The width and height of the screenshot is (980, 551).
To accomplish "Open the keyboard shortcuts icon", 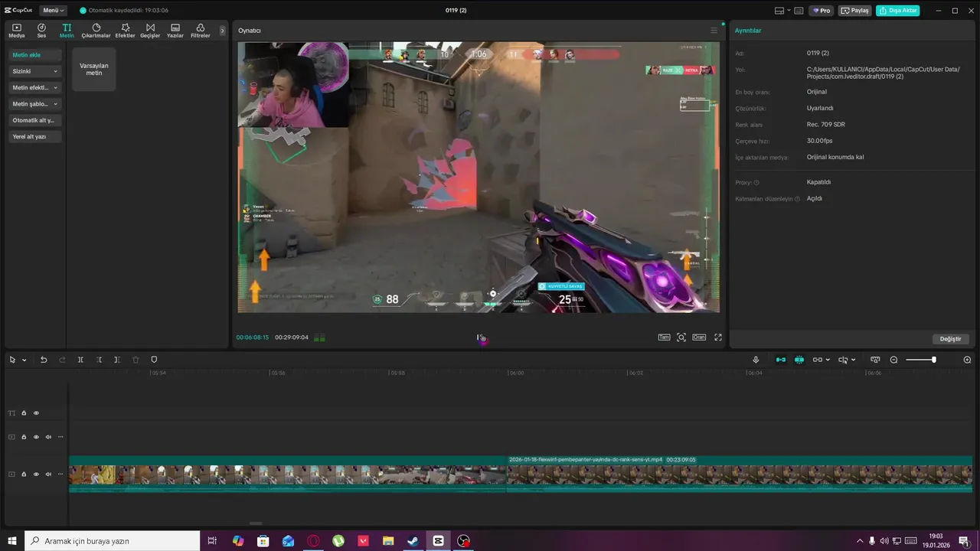I will tap(799, 11).
